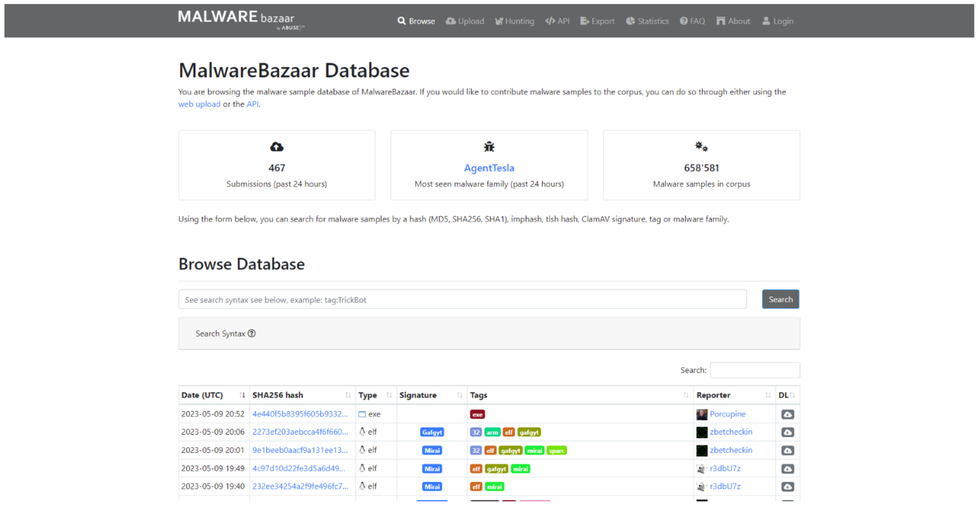980x523 pixels.
Task: Click Mirai signature badge in 19:40 row
Action: click(432, 487)
